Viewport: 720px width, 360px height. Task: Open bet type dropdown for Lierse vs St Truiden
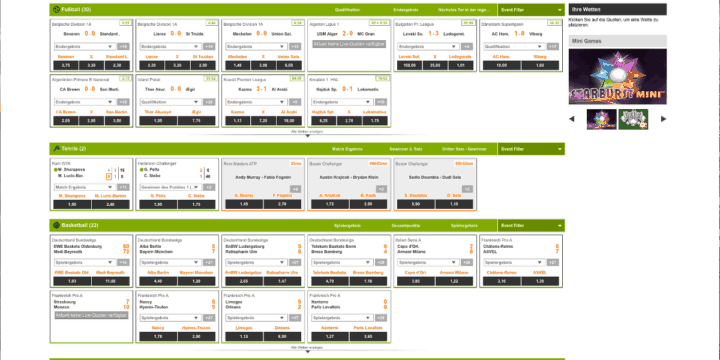click(x=170, y=46)
